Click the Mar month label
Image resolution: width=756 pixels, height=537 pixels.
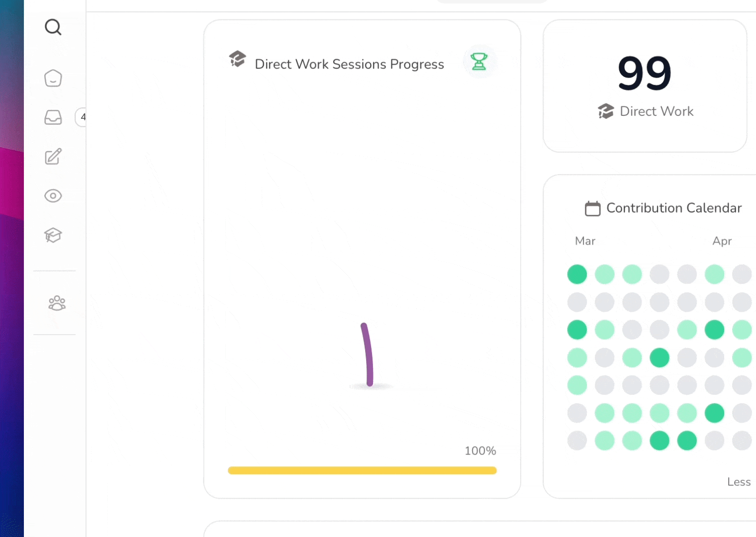[585, 241]
